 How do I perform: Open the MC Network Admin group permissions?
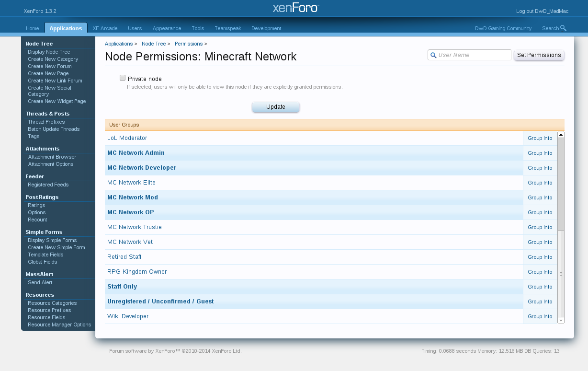pos(136,153)
